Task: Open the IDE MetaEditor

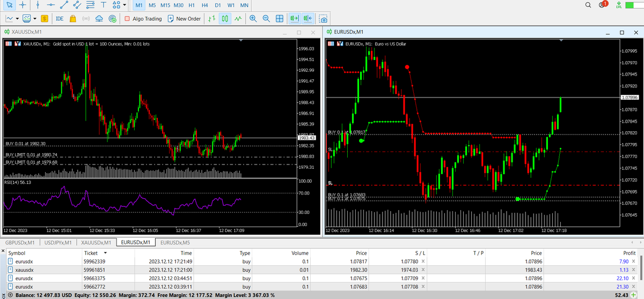Action: (x=60, y=18)
